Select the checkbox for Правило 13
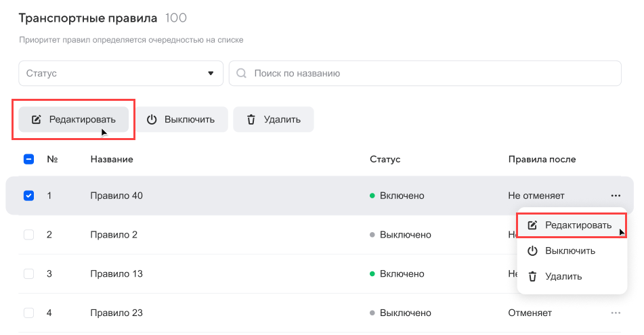Screen dimensions: 644x335 (28, 274)
